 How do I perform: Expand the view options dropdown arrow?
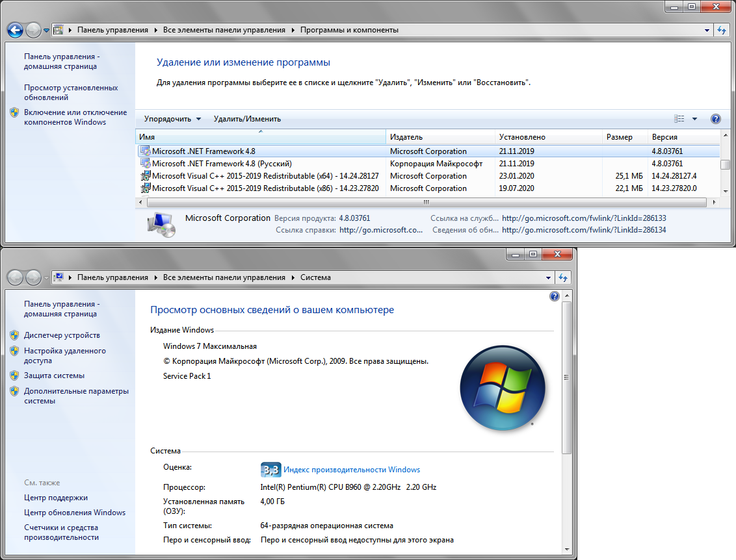[x=694, y=119]
